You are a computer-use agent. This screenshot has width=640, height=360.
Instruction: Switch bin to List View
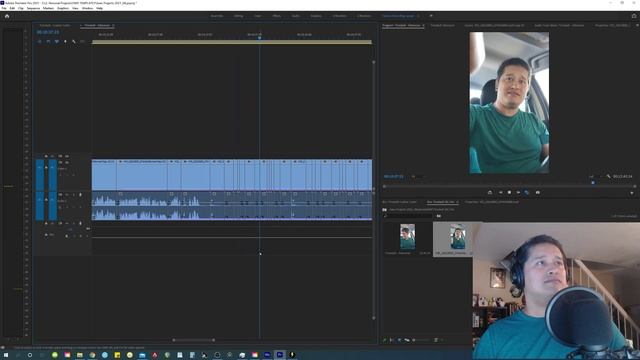(392, 340)
